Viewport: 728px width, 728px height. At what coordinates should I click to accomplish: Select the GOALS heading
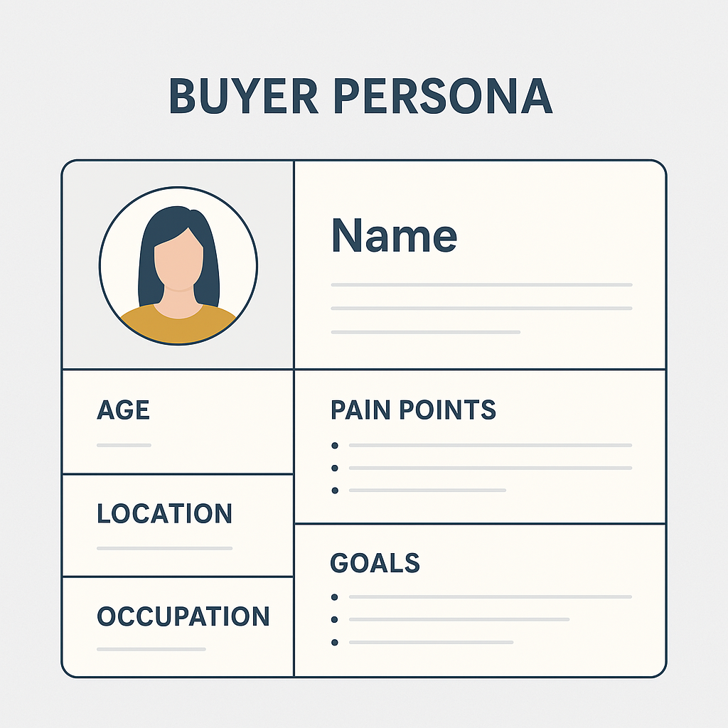tap(375, 563)
